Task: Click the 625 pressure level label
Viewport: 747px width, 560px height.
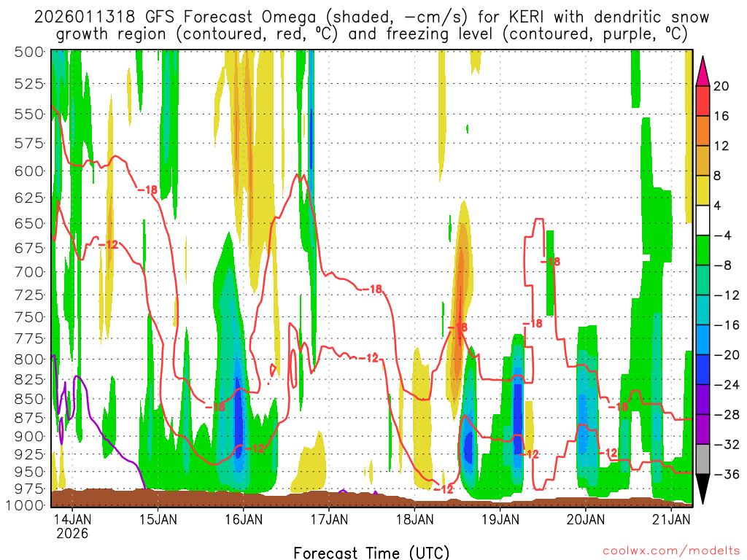Action: coord(29,198)
